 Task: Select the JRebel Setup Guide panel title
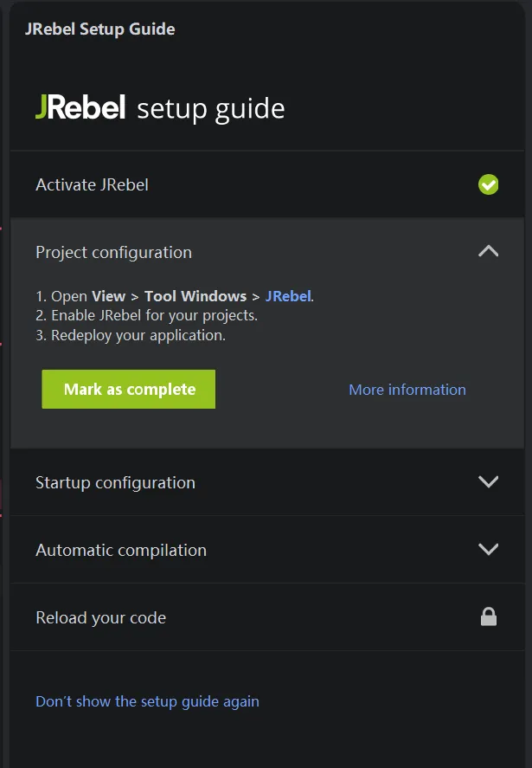[100, 29]
